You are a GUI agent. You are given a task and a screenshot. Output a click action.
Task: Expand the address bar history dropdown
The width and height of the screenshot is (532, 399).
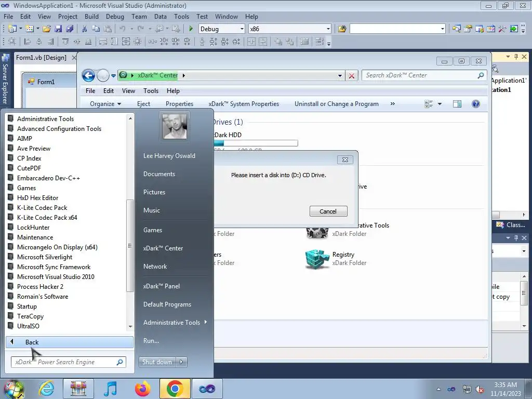click(340, 76)
